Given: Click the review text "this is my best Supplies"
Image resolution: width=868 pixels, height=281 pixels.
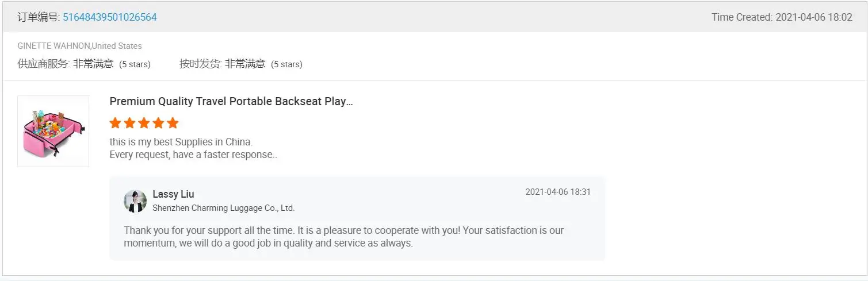Looking at the screenshot, I should [181, 142].
